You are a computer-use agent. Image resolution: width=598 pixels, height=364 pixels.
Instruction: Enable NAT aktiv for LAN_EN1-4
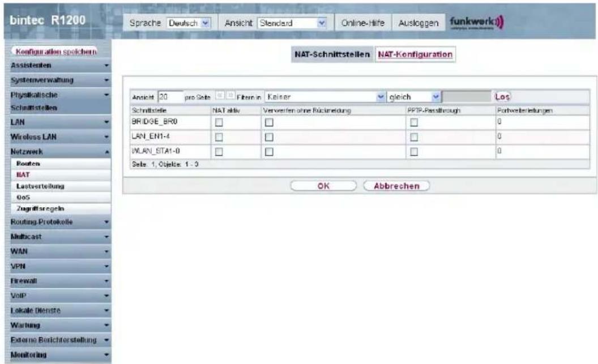tap(219, 137)
